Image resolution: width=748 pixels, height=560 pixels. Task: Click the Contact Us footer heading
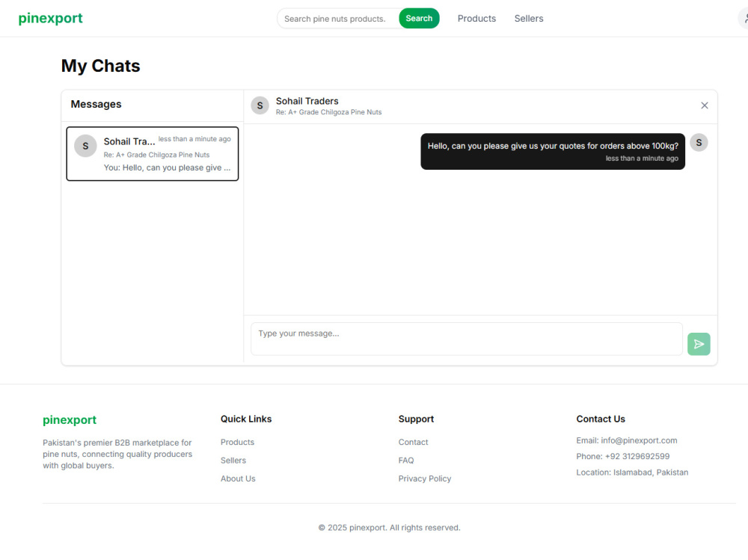(x=601, y=419)
